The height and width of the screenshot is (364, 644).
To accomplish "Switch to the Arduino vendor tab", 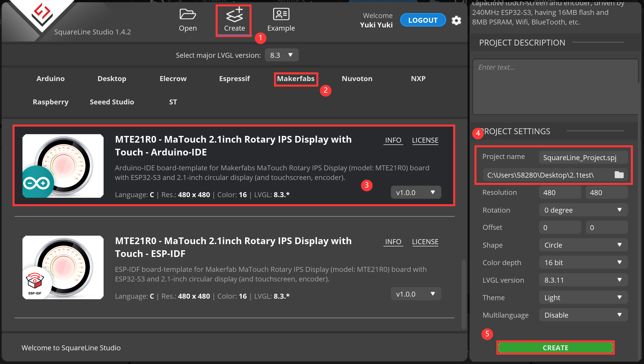I will click(x=50, y=78).
